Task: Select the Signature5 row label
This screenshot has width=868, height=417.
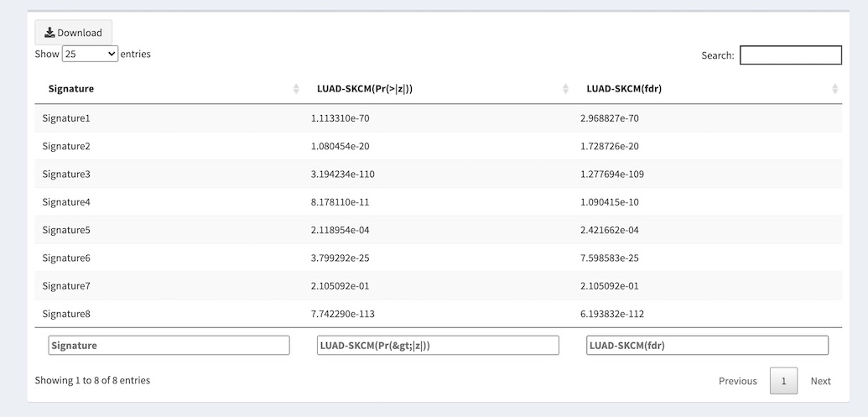Action: pos(66,230)
